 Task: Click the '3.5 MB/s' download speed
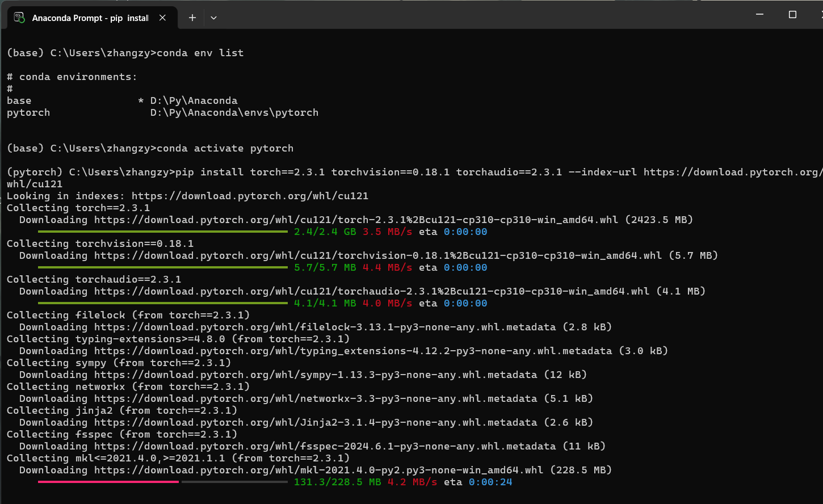[x=388, y=232]
